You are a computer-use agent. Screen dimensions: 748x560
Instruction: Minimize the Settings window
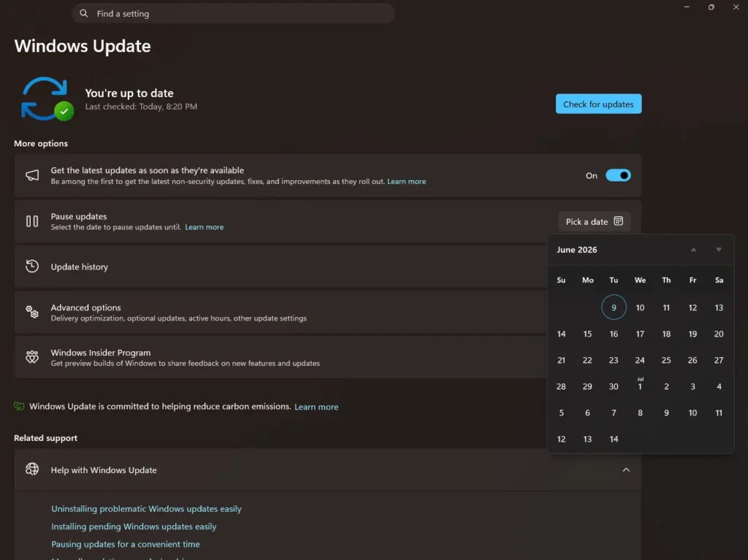(x=687, y=7)
